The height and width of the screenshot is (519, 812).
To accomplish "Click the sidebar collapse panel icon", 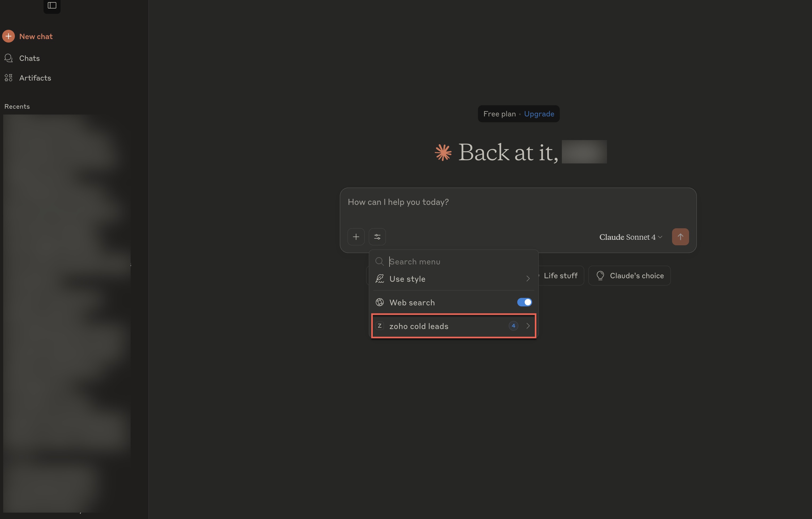I will tap(52, 5).
